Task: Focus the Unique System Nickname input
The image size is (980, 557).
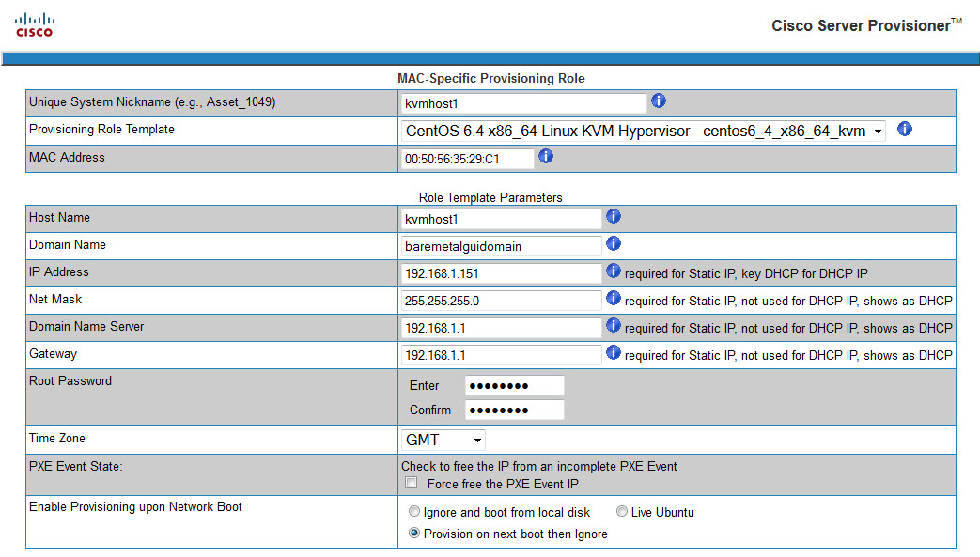Action: click(x=523, y=103)
